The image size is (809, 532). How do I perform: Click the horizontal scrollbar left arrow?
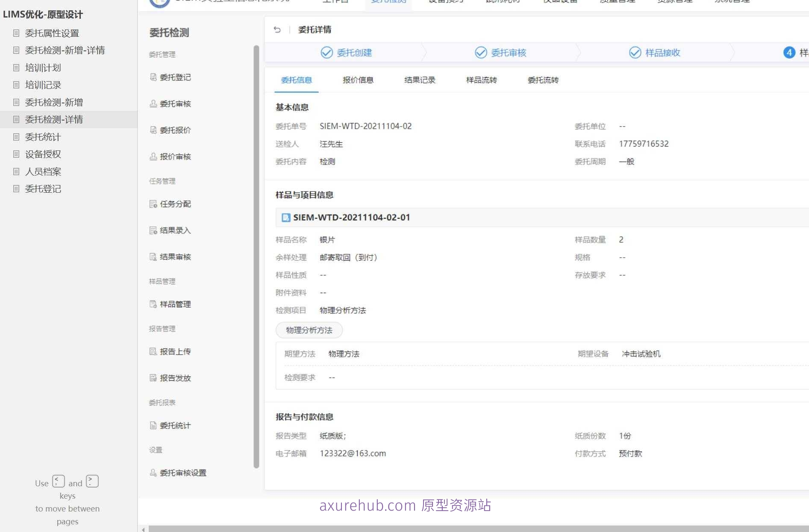143,529
